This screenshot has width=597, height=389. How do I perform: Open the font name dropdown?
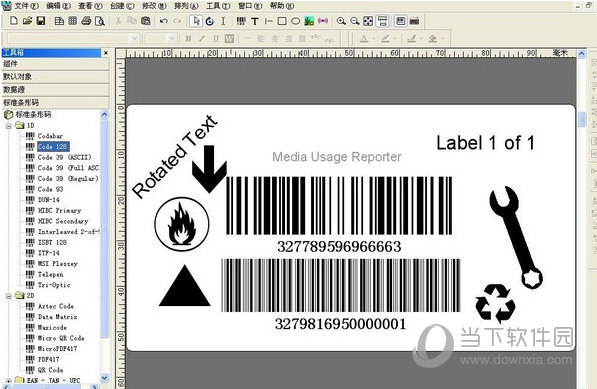(x=134, y=38)
